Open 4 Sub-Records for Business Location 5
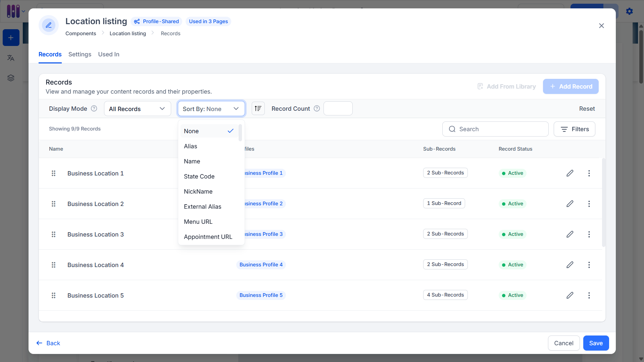The image size is (644, 362). point(445,295)
